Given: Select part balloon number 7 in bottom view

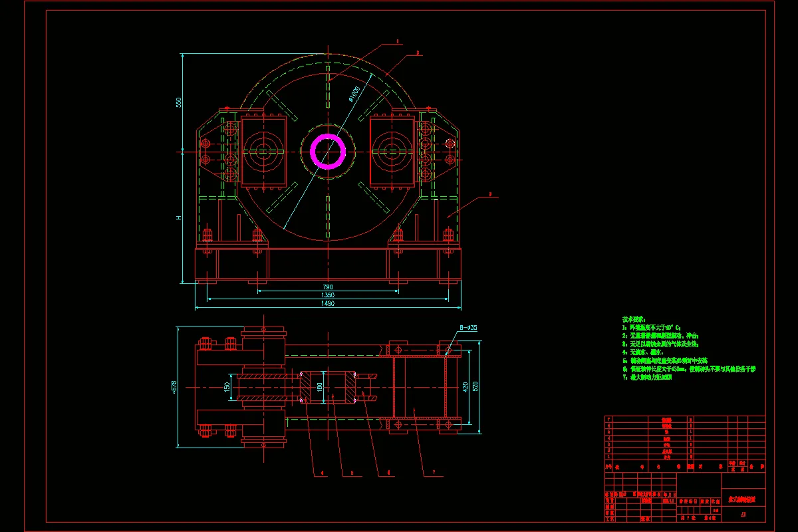Looking at the screenshot, I should point(434,473).
